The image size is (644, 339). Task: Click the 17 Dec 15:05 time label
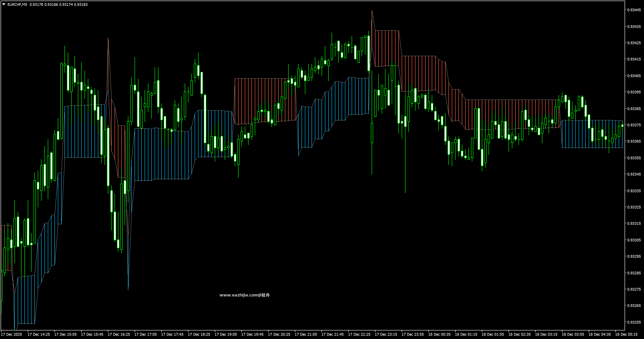click(x=66, y=334)
